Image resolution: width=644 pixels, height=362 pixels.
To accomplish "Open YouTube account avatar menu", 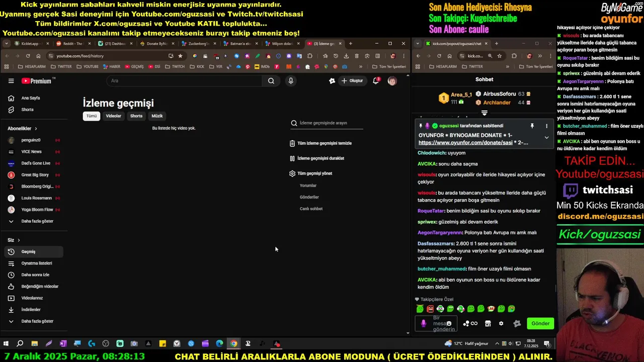I will [392, 81].
